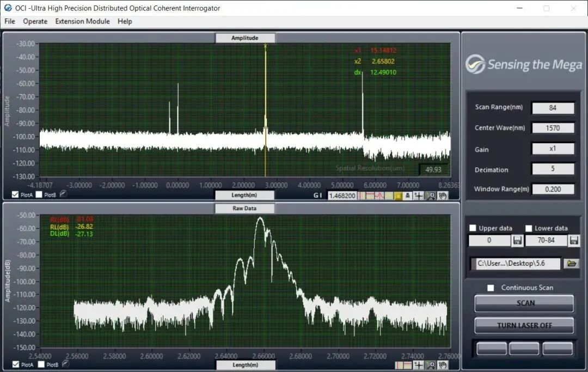Click the Decimation field showing 5
The width and height of the screenshot is (588, 372).
[553, 169]
